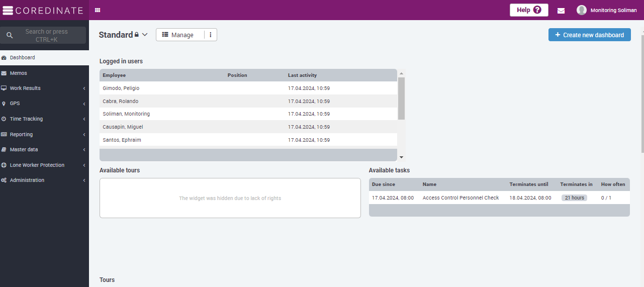Image resolution: width=644 pixels, height=287 pixels.
Task: Click the Name column header in tasks
Action: (429, 184)
